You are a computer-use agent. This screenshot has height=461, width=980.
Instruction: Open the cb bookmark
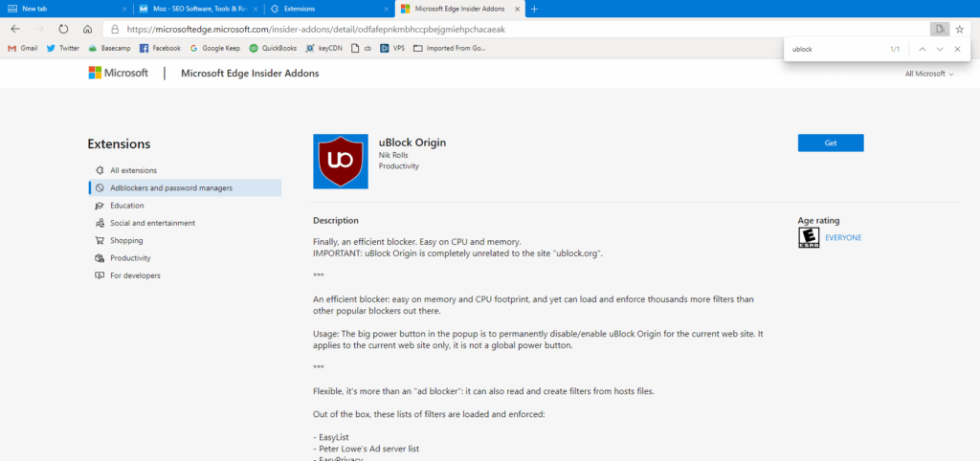tap(361, 48)
